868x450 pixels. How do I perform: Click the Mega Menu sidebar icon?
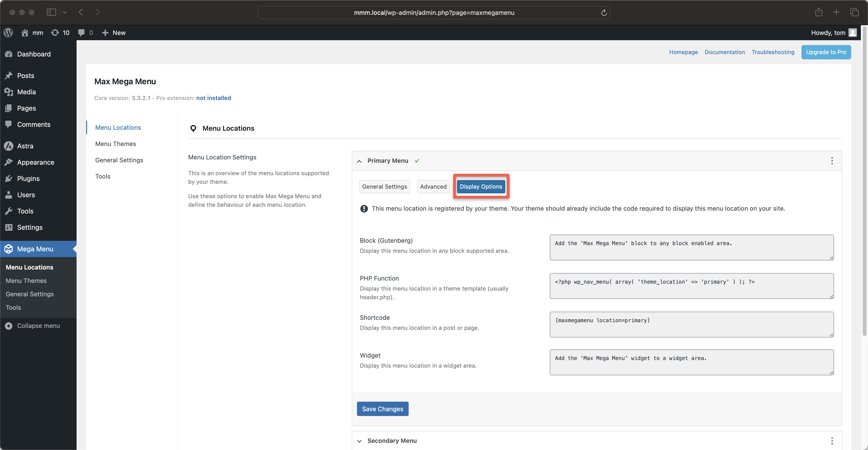9,249
